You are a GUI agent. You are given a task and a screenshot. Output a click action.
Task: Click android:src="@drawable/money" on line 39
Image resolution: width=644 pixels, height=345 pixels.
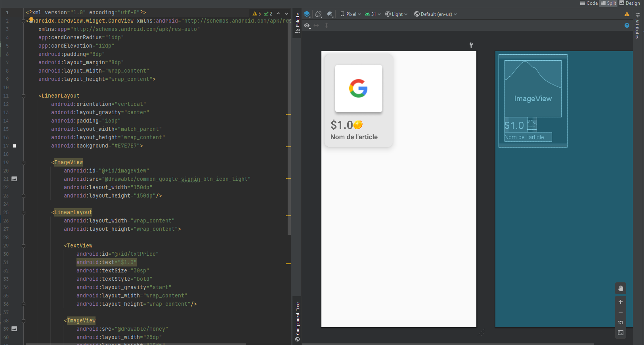pos(122,329)
